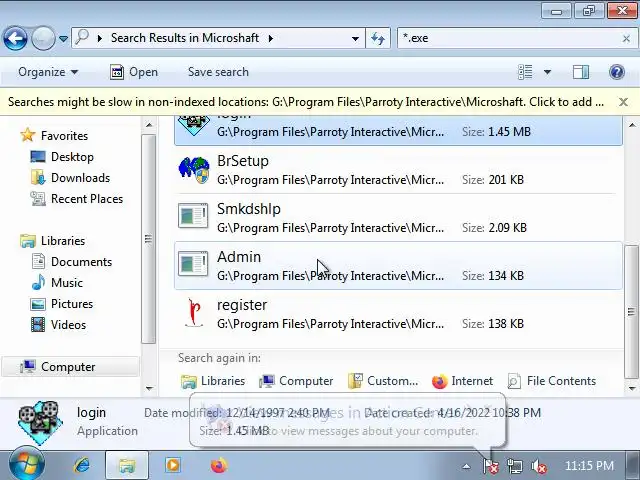Screen dimensions: 640x480
Task: Select the Smkdshlp file name
Action: [249, 209]
